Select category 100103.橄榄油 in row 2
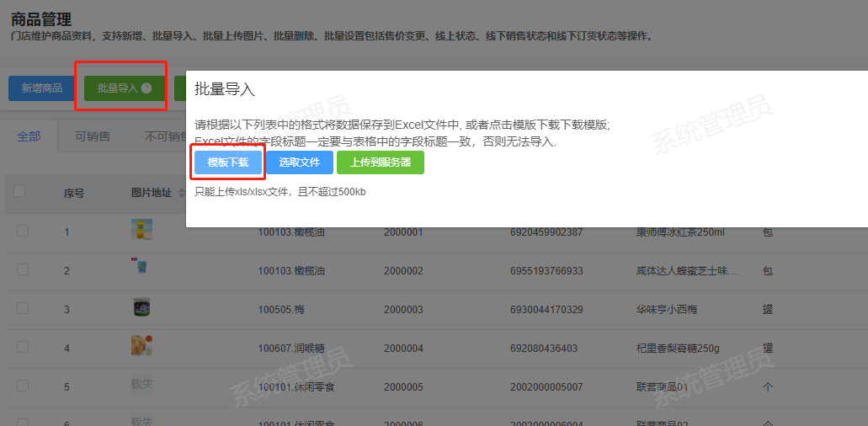Image resolution: width=868 pixels, height=426 pixels. [x=291, y=271]
